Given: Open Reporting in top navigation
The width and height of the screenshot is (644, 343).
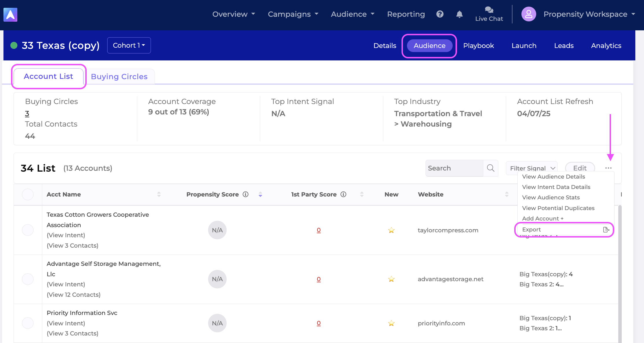Looking at the screenshot, I should click(x=406, y=14).
